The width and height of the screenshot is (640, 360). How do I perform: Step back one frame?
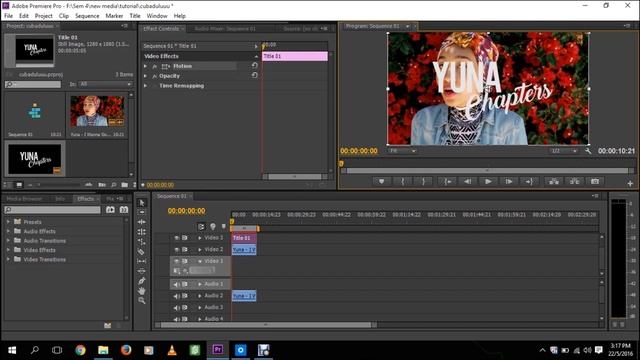coord(468,182)
